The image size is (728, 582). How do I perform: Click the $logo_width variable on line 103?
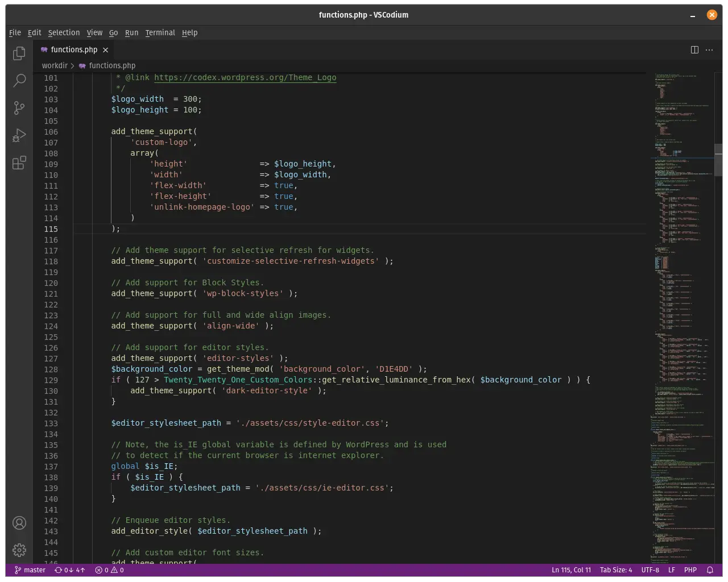137,99
